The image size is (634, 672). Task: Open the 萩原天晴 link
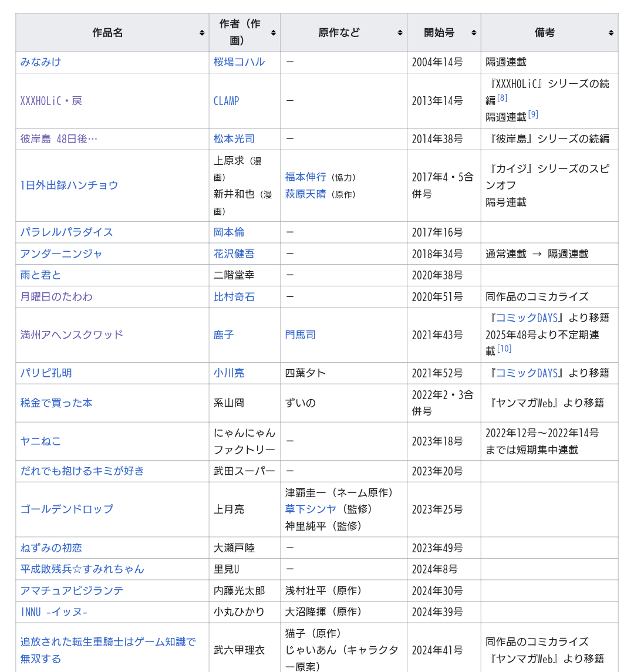[x=305, y=194]
